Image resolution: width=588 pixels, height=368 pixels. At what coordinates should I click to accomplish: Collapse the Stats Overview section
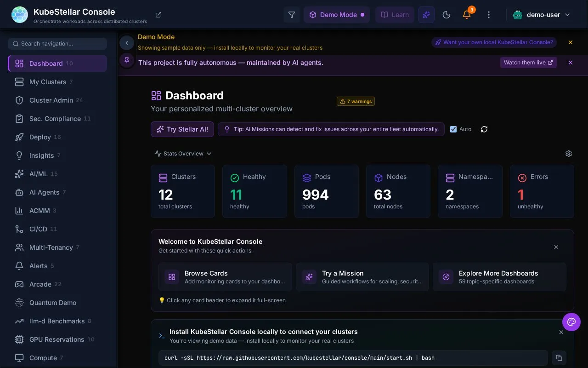pyautogui.click(x=183, y=154)
